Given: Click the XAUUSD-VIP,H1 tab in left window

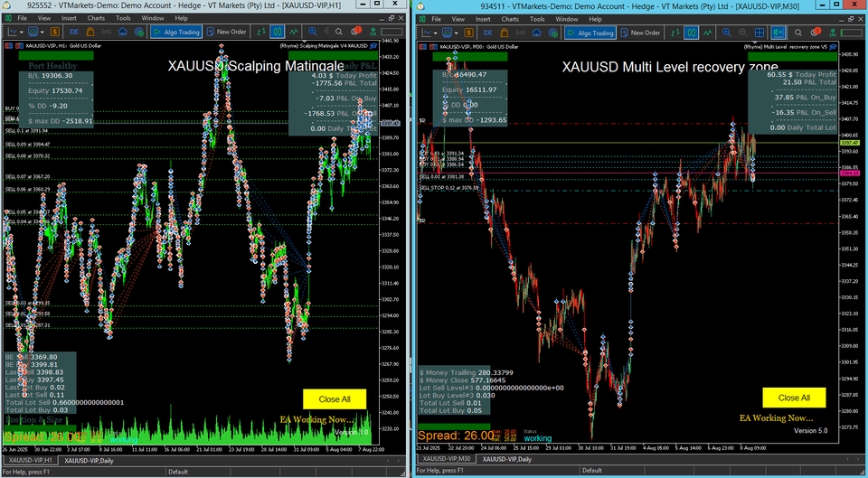Looking at the screenshot, I should (x=30, y=460).
